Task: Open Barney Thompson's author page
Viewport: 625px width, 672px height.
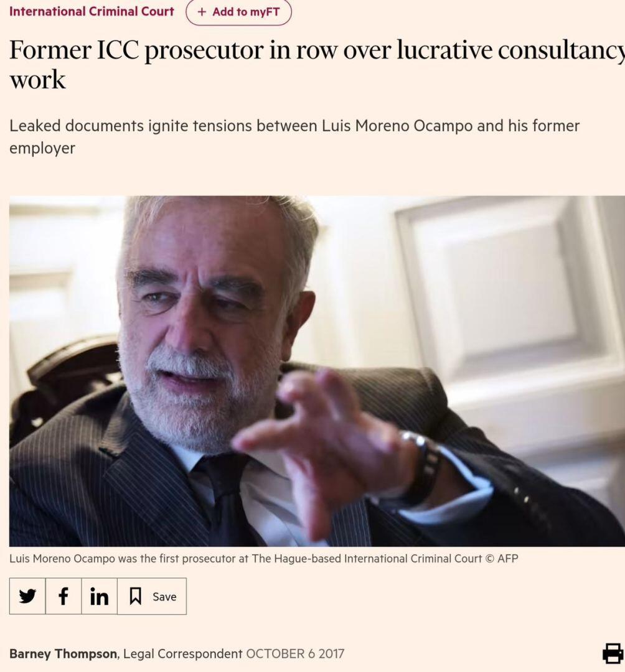Action: click(63, 653)
